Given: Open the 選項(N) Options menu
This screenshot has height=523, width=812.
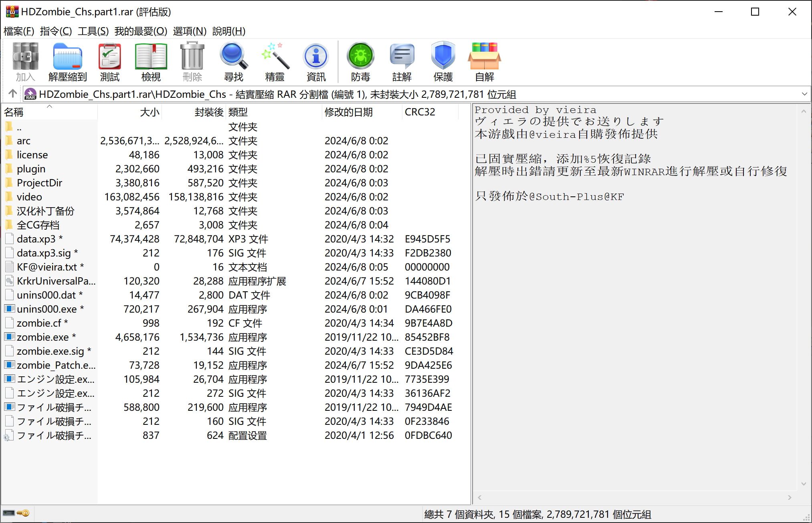Looking at the screenshot, I should coord(190,31).
